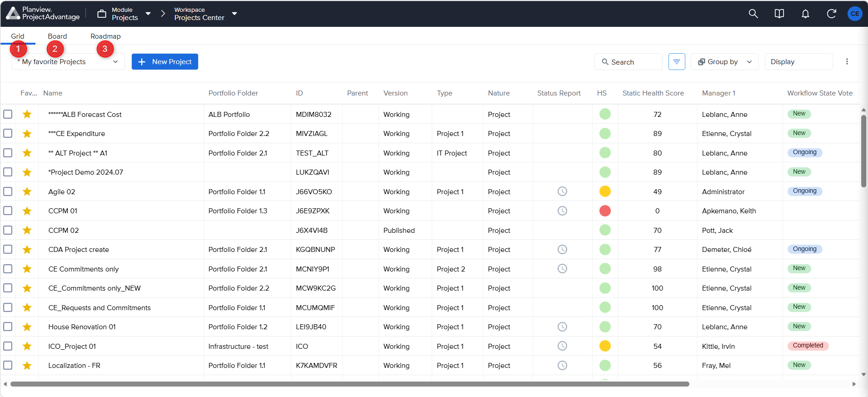Screen dimensions: 868x397
Task: Click the refresh icon in header
Action: coord(831,14)
